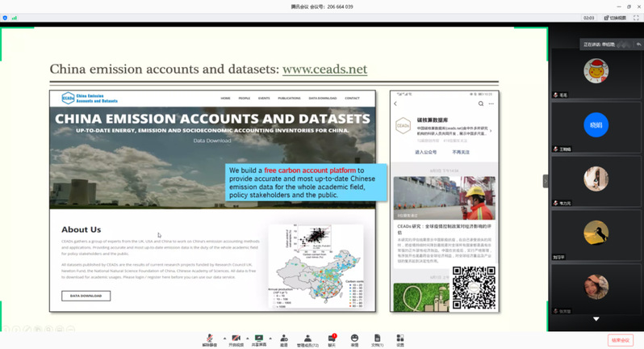Click CONTACT in the CEADs site navigation
Screen dimensions: 644x349
(352, 99)
